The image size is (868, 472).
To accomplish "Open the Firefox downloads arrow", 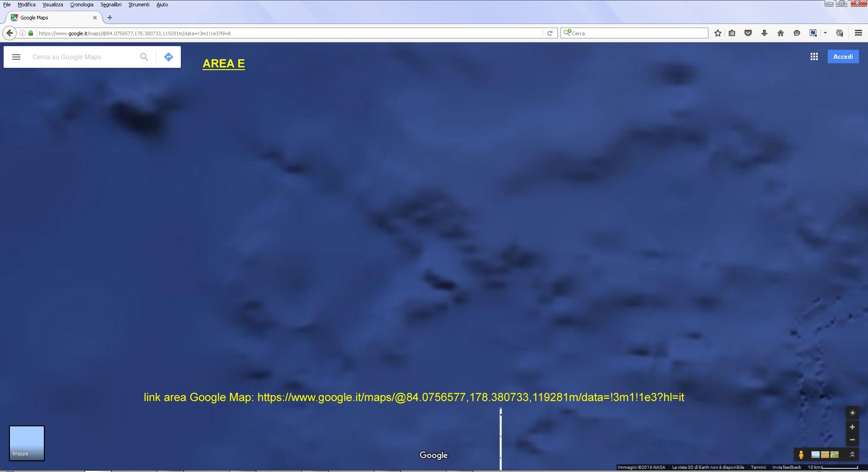I will pyautogui.click(x=764, y=33).
